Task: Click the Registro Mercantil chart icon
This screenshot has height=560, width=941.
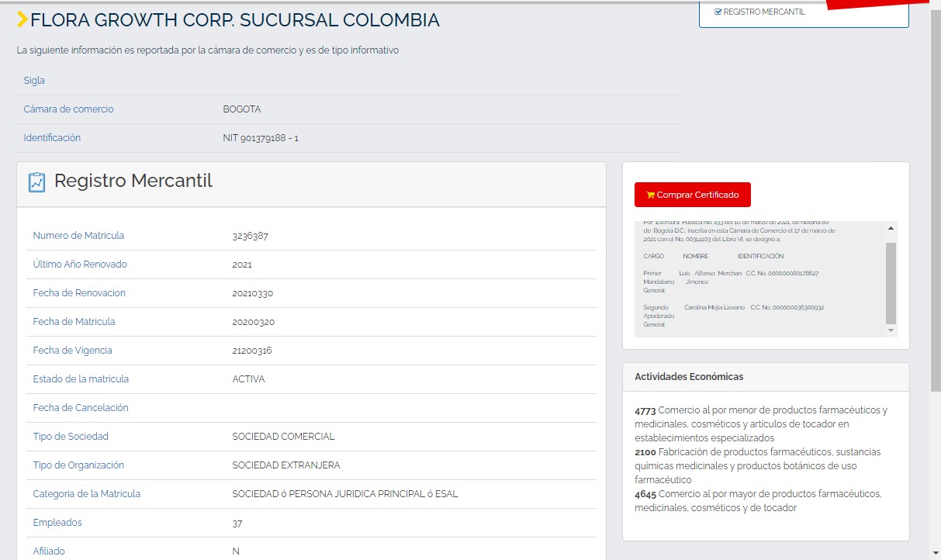Action: pos(36,182)
